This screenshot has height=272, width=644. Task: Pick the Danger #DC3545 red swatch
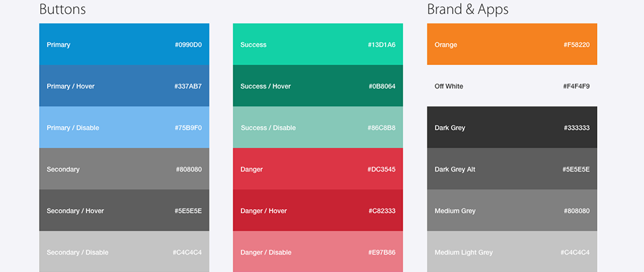pos(318,169)
